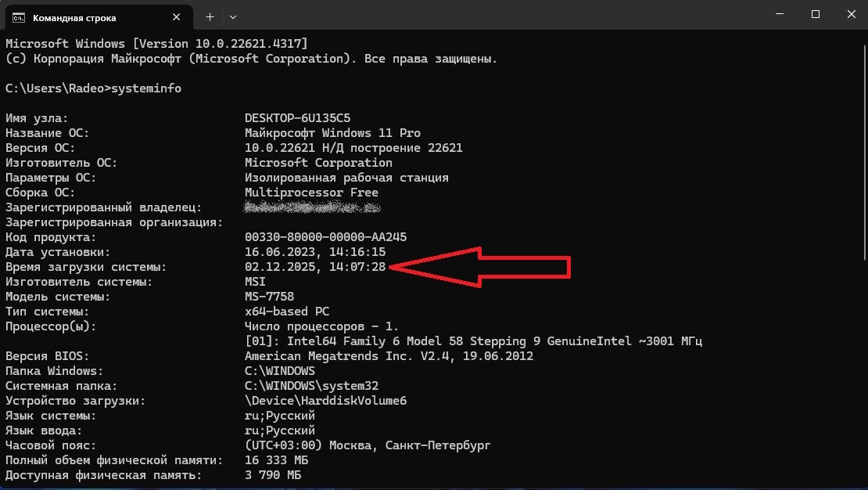Minimize the terminal window
The image size is (868, 490).
coord(780,15)
